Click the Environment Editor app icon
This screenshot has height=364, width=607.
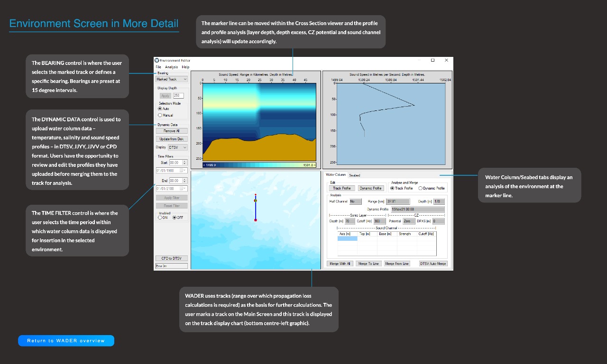coord(157,60)
